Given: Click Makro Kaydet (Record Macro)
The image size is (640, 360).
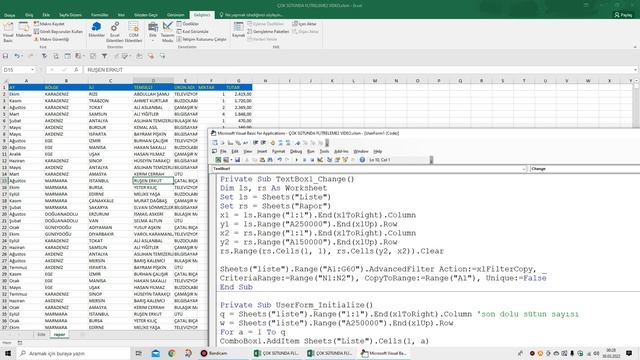Looking at the screenshot, I should pyautogui.click(x=49, y=24).
